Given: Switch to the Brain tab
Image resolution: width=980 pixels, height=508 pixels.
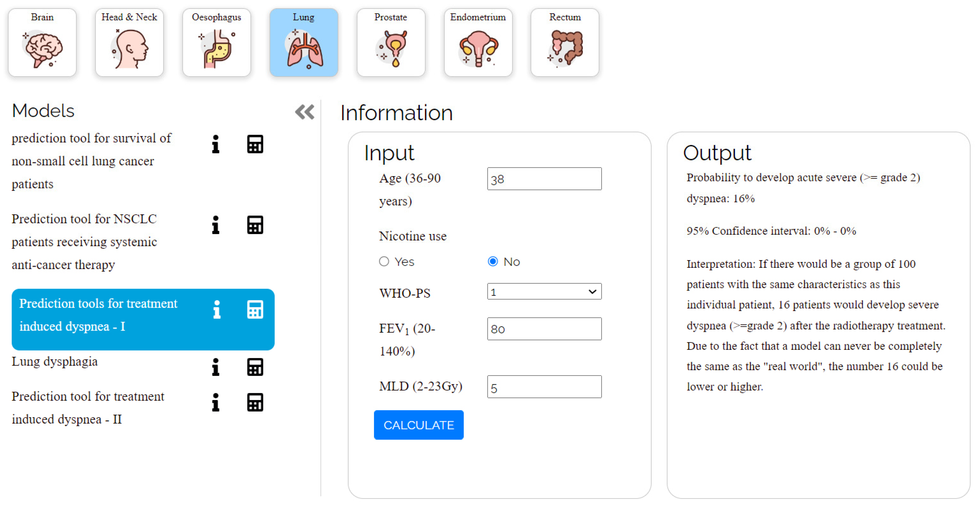Looking at the screenshot, I should [42, 43].
